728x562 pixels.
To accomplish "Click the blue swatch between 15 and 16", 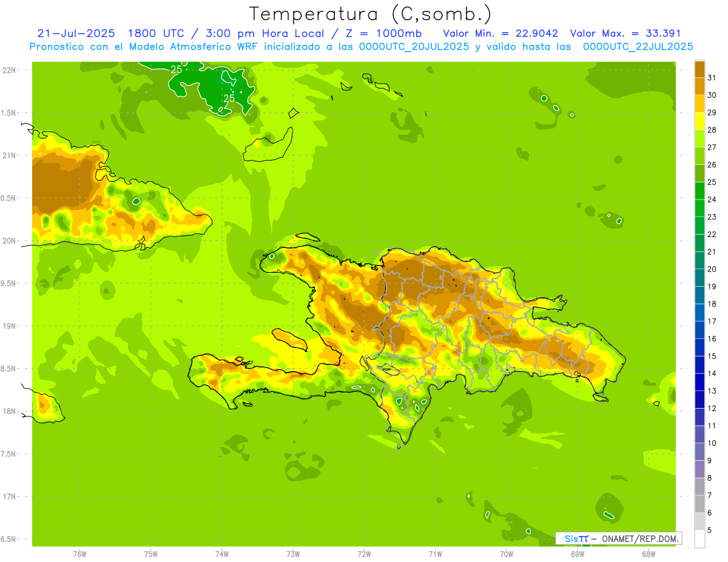I will [699, 348].
